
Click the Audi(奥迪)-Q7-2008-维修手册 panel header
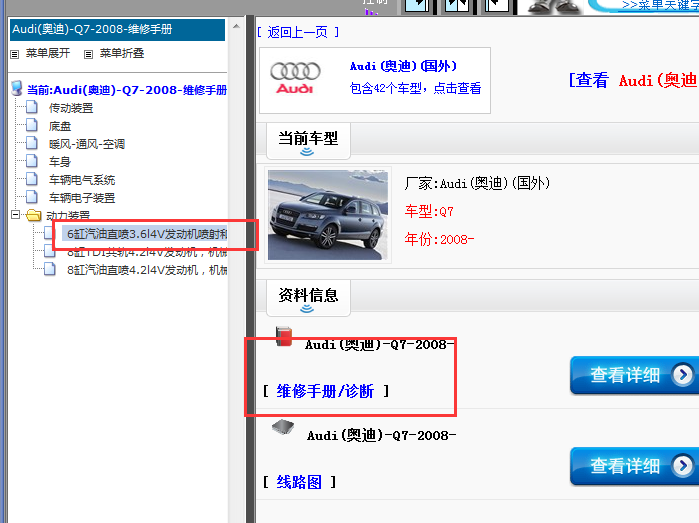click(117, 29)
